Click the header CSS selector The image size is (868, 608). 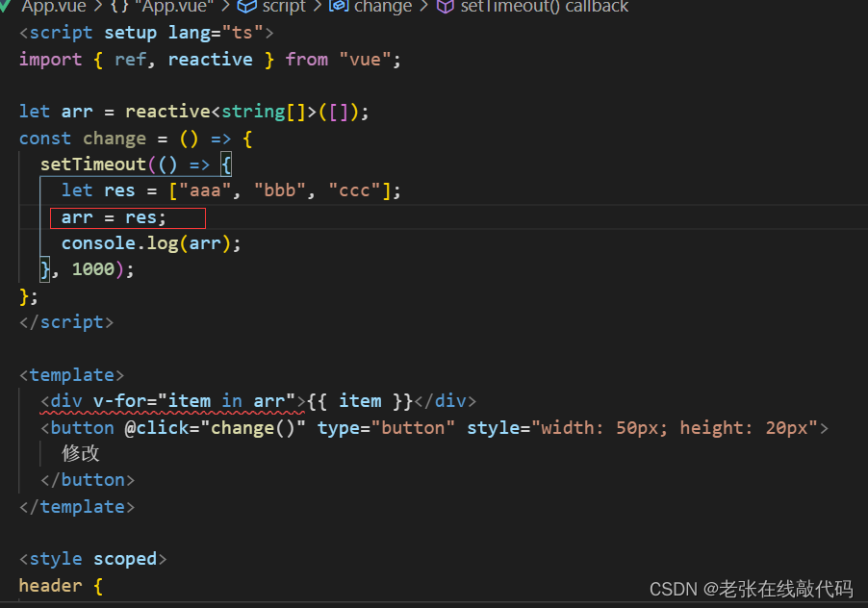pos(50,586)
